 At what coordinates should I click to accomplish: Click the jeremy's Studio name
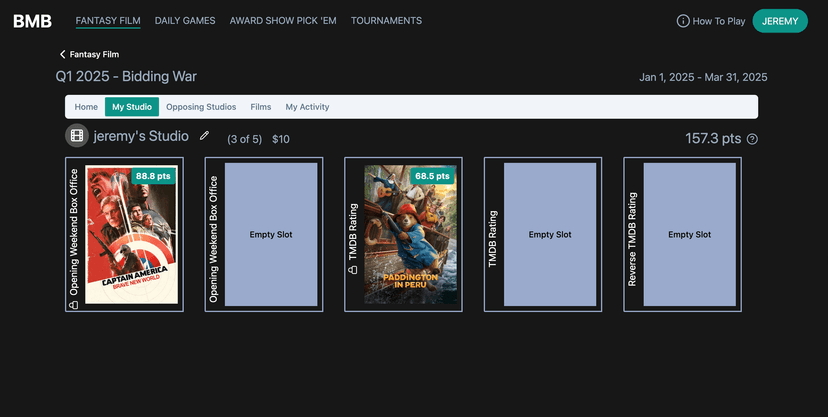pos(141,136)
